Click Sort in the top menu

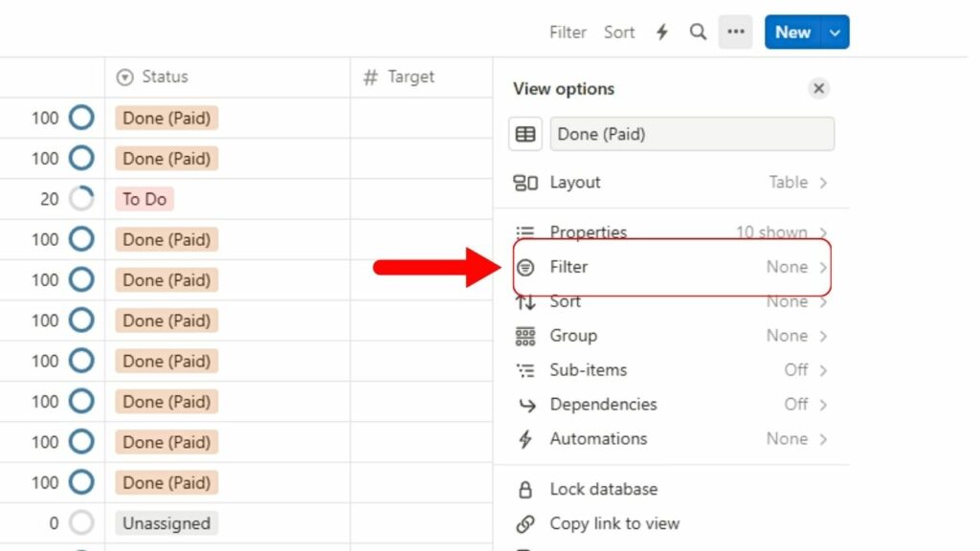click(x=619, y=32)
